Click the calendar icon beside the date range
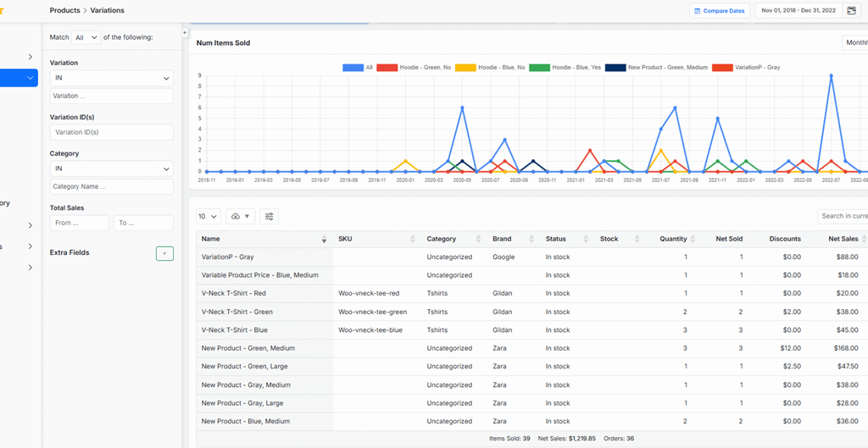The width and height of the screenshot is (868, 448). coord(852,11)
